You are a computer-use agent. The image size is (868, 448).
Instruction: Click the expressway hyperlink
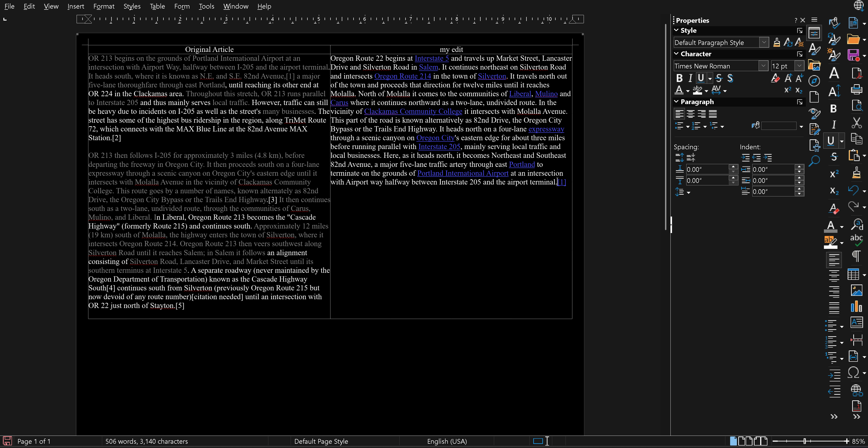click(546, 129)
